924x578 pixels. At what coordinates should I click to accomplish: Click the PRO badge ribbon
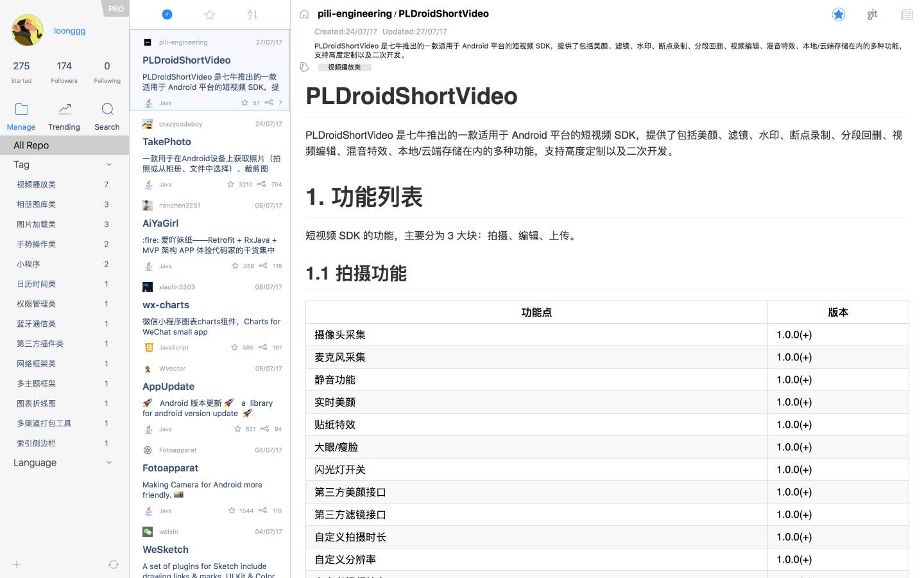116,8
